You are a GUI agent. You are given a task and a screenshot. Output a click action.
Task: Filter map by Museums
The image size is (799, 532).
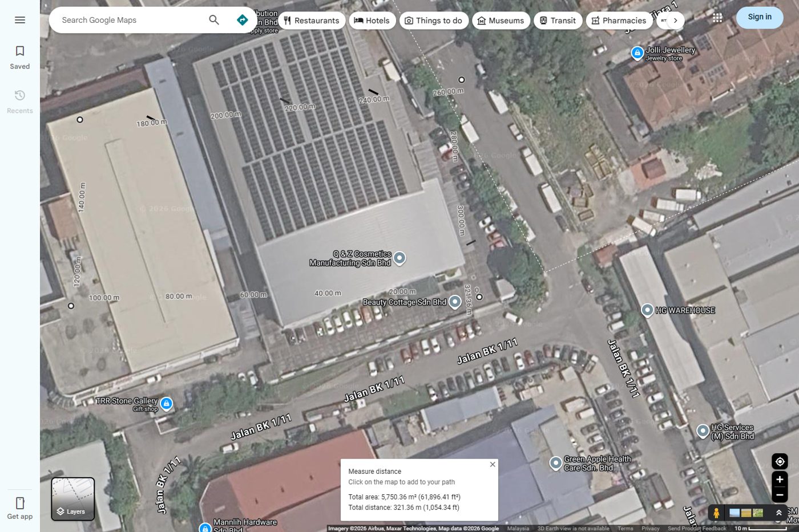click(501, 21)
